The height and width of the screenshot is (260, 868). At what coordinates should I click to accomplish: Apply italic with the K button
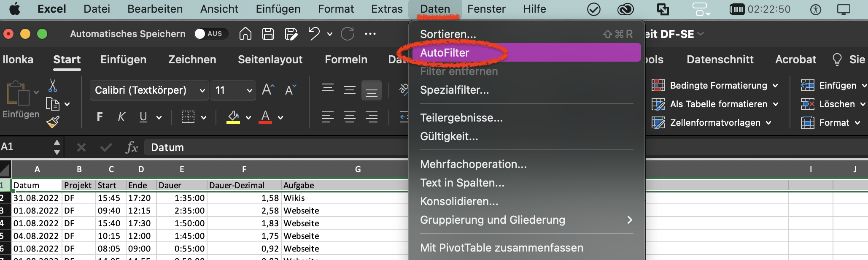[x=121, y=117]
